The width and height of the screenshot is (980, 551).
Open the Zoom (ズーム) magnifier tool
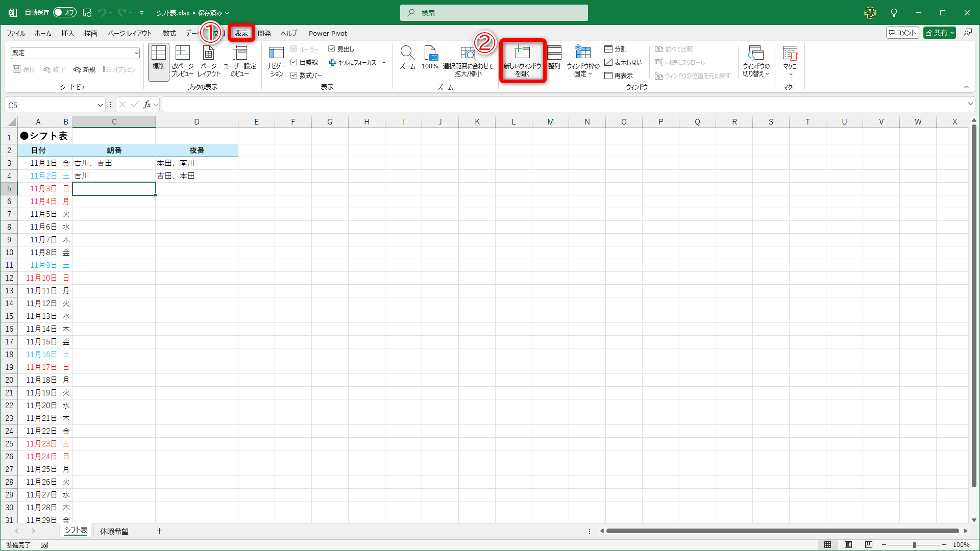pos(407,57)
